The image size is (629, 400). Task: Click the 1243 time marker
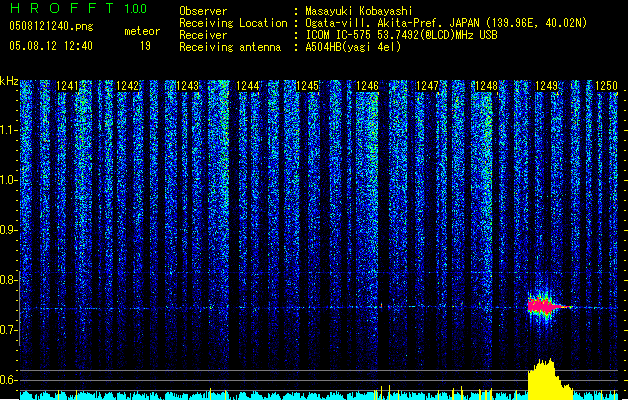187,86
